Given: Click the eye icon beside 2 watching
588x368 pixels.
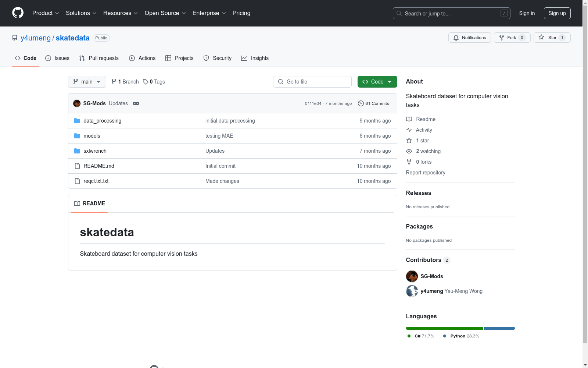Looking at the screenshot, I should (x=409, y=151).
